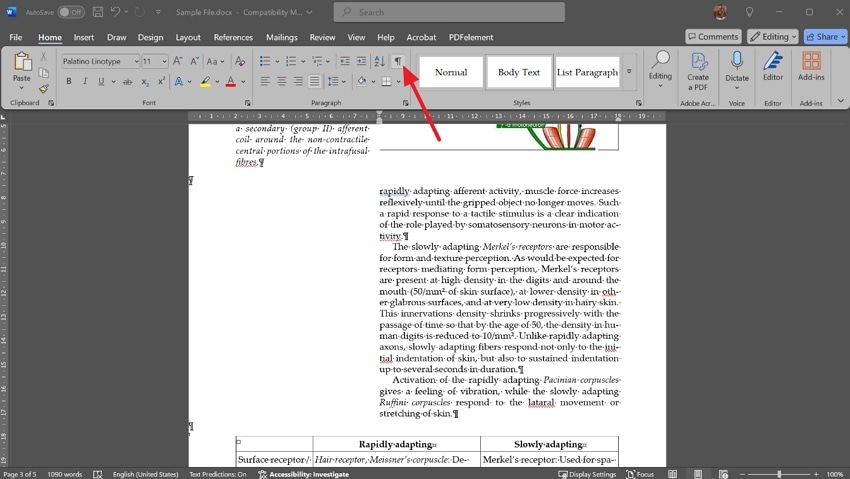The height and width of the screenshot is (479, 850).
Task: Pick the text highlight color marker
Action: (x=205, y=82)
